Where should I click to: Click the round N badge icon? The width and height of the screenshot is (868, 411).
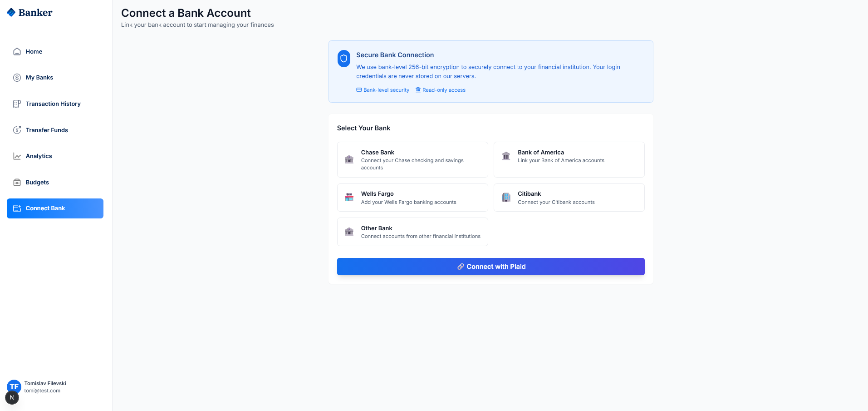12,397
